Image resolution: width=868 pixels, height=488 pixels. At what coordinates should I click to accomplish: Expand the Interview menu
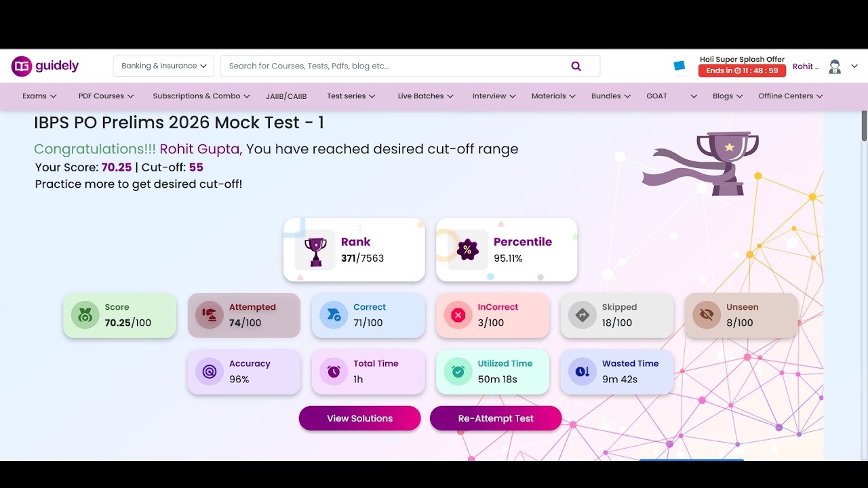coord(494,96)
